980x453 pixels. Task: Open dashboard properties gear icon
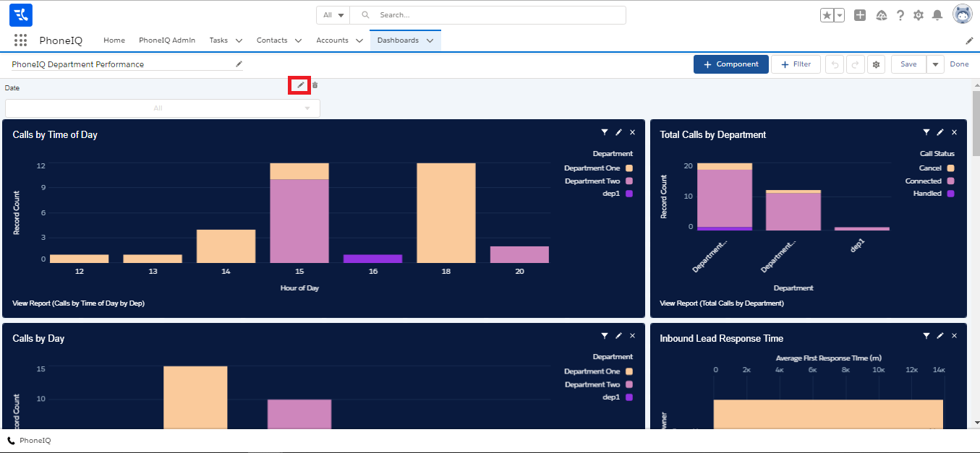(x=876, y=64)
